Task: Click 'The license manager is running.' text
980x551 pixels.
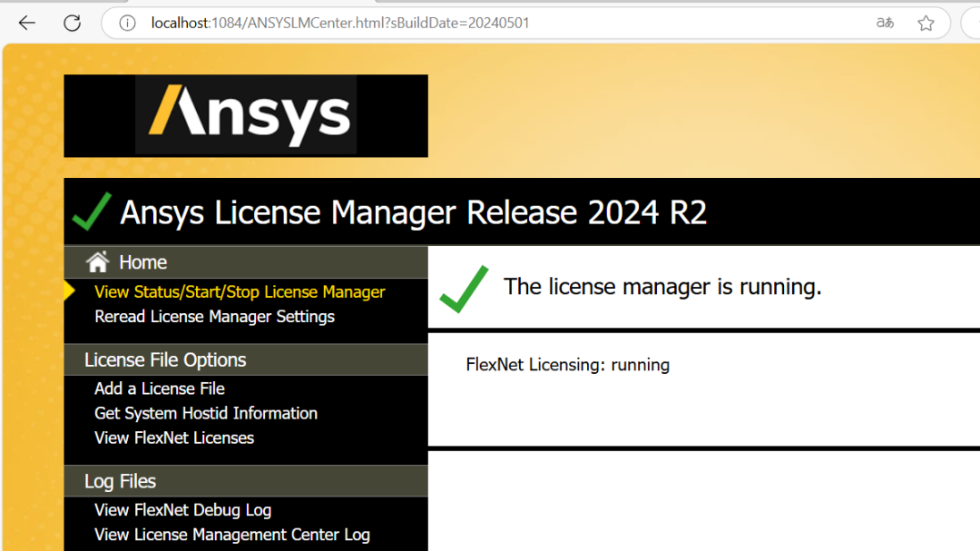Action: pos(662,287)
